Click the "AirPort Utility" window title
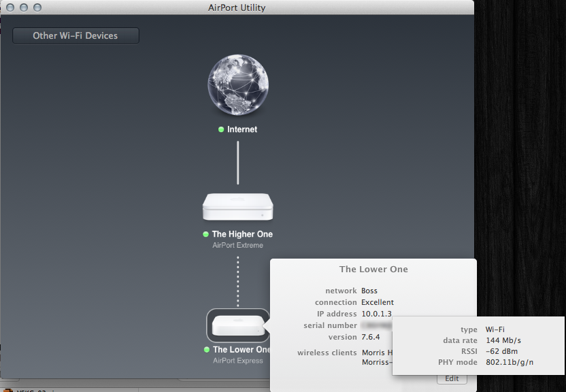The image size is (566, 392). (x=237, y=7)
